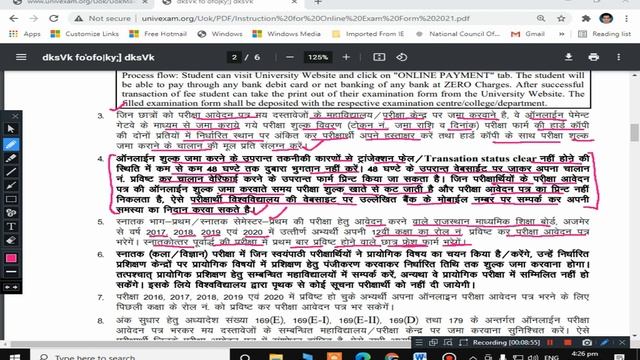Open the Free Hotmail bookmark
640x360 pixels.
coord(158,34)
